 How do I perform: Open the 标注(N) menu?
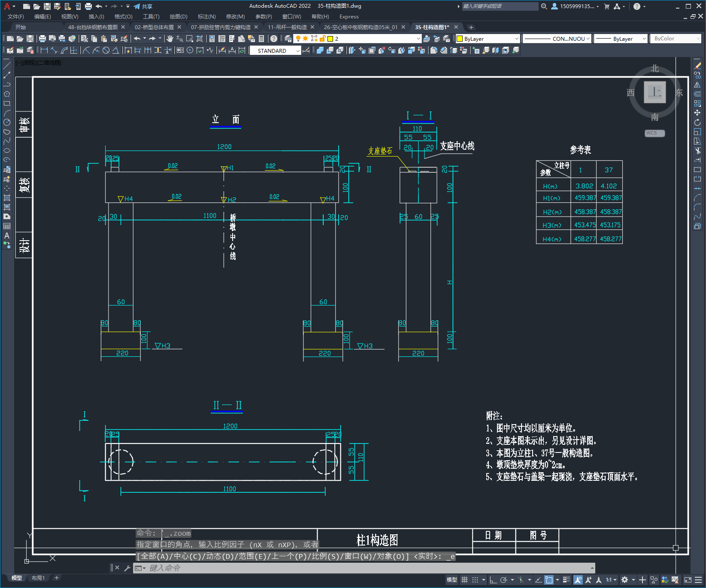pyautogui.click(x=206, y=17)
